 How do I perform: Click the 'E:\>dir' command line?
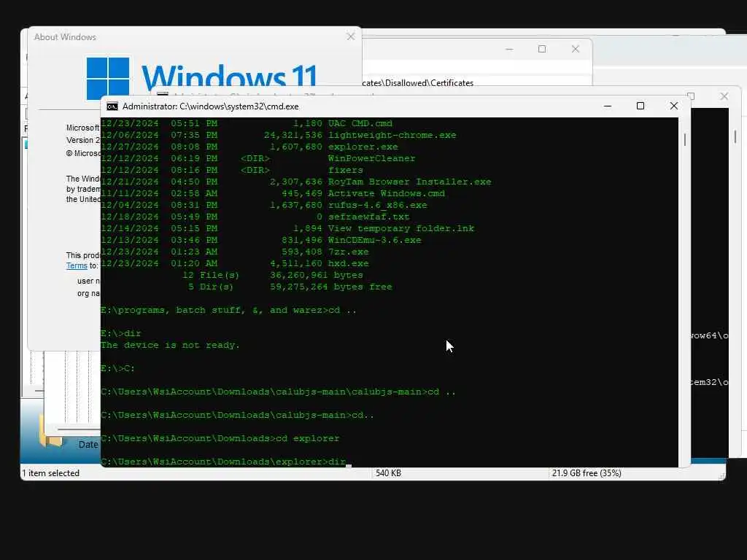[x=121, y=333]
